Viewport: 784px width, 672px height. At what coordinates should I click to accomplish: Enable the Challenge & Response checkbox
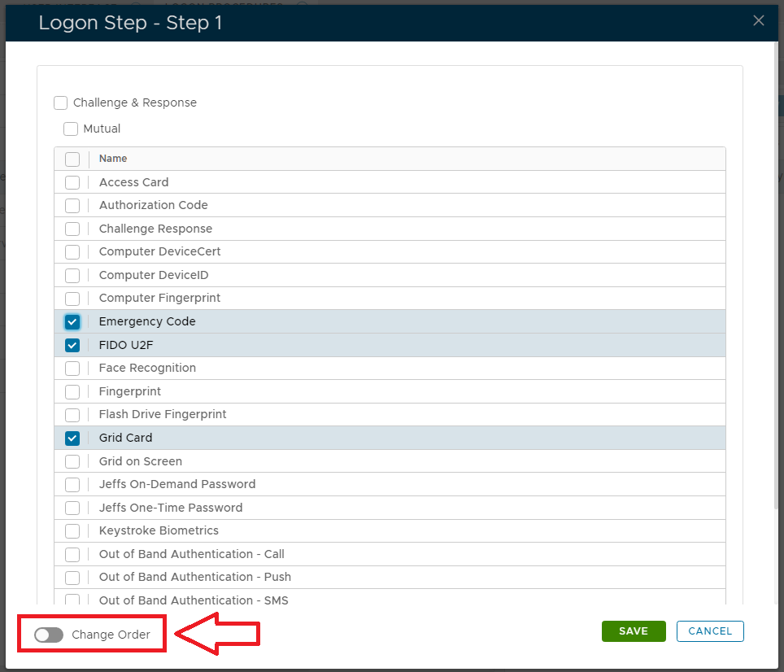[x=61, y=103]
